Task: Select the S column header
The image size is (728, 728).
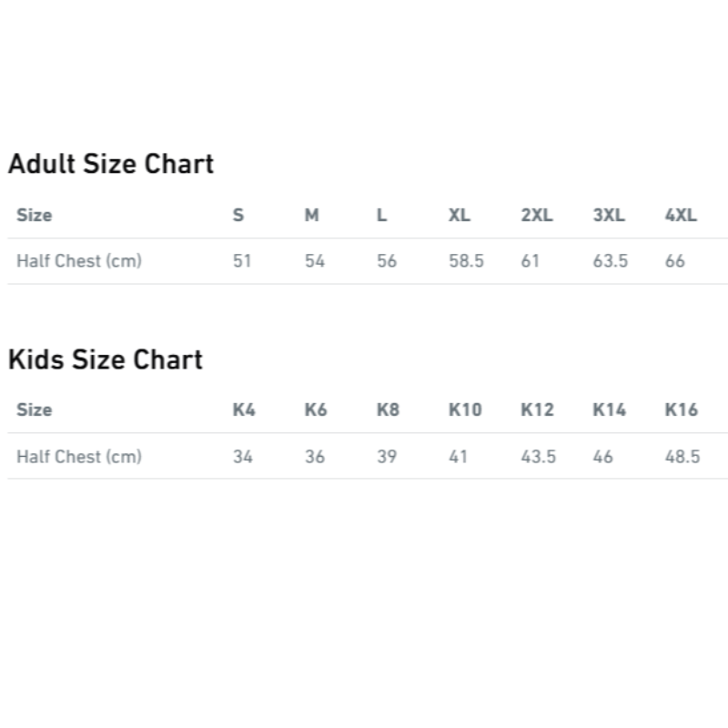Action: (238, 215)
